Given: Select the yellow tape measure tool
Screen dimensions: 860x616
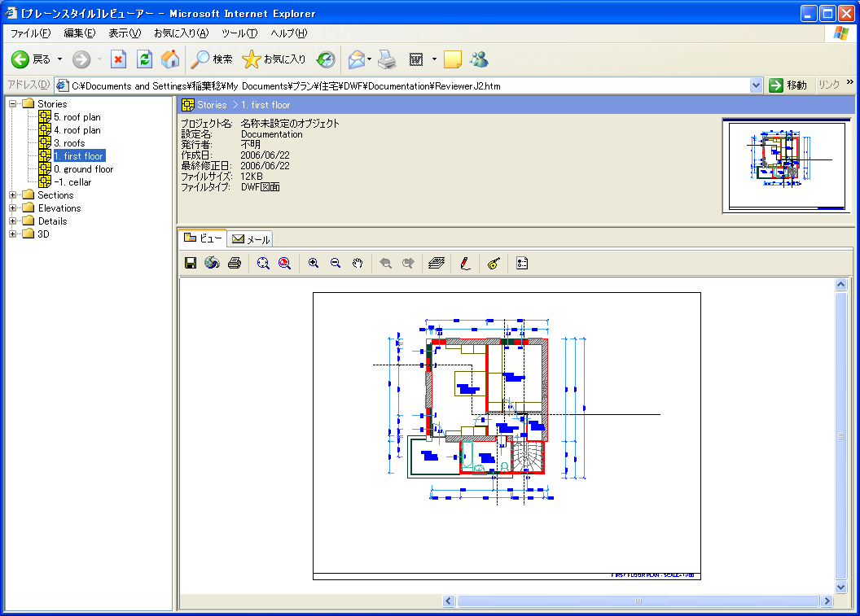Looking at the screenshot, I should (x=494, y=263).
